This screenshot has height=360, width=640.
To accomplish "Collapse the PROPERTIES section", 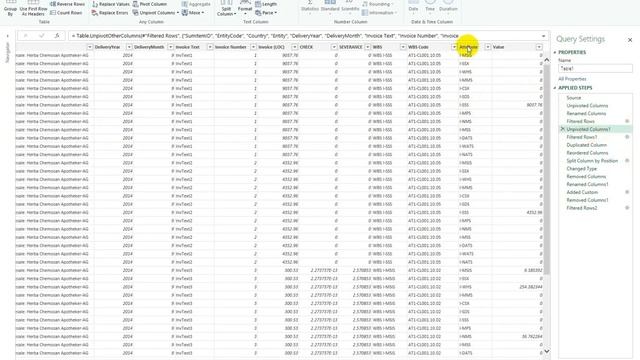I will (555, 52).
